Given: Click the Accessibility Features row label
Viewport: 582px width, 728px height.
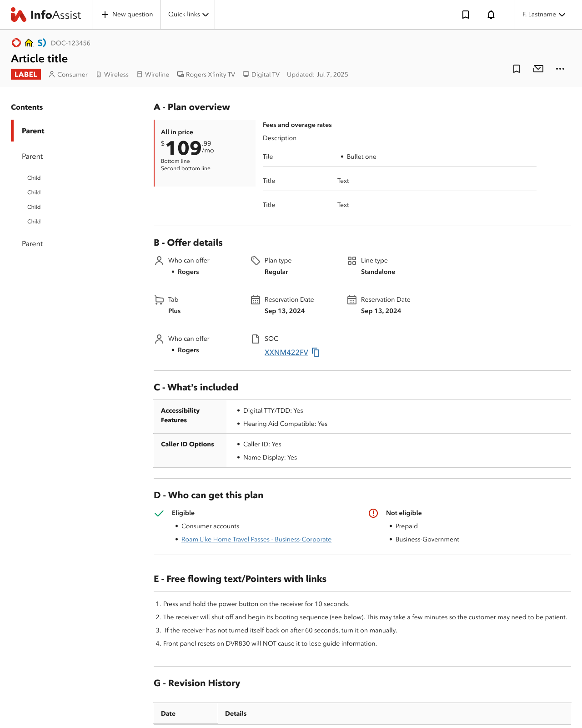Looking at the screenshot, I should coord(180,415).
